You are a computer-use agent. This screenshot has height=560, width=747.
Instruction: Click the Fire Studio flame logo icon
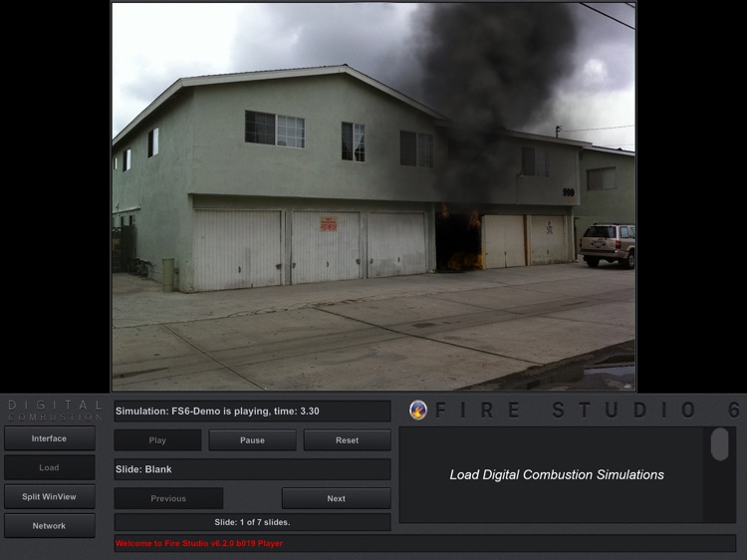(x=417, y=410)
